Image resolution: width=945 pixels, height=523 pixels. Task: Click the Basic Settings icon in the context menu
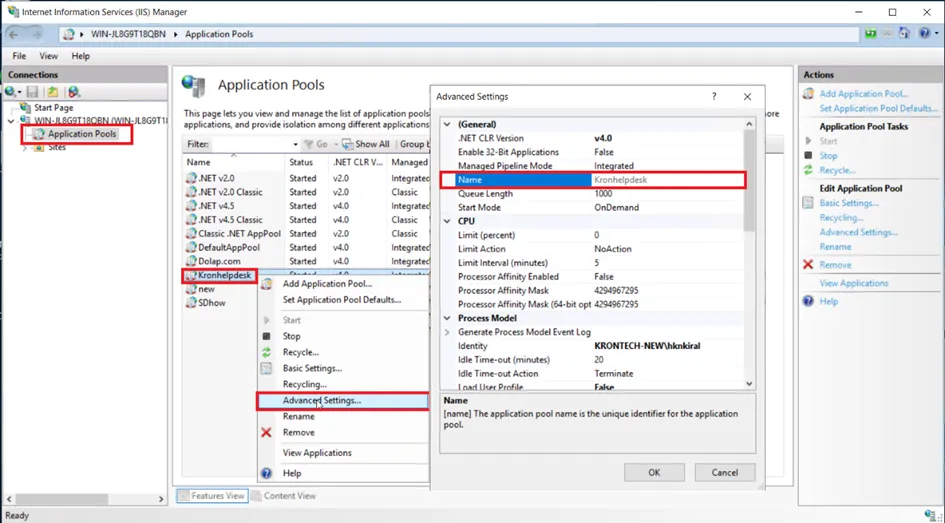click(x=266, y=368)
